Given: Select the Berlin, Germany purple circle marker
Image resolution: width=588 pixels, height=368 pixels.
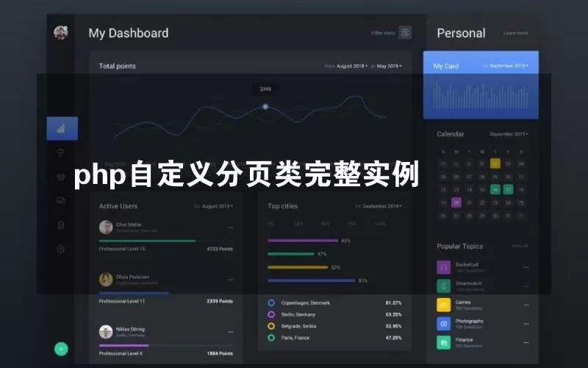Looking at the screenshot, I should pos(271,314).
